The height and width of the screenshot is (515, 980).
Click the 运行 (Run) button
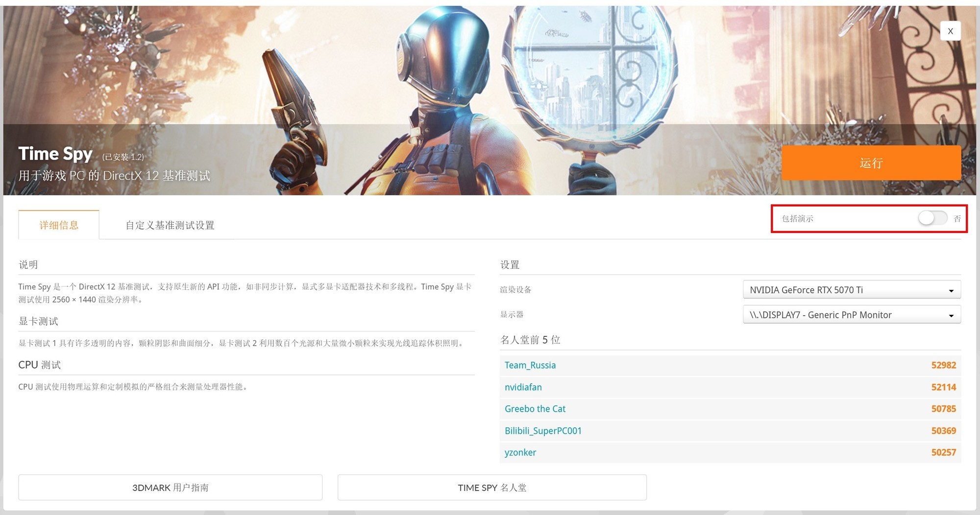(871, 163)
